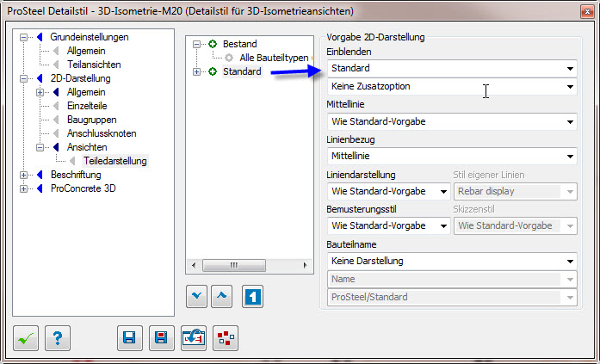The height and width of the screenshot is (364, 600).
Task: Collapse the Grundeinstellungen tree node
Action: [24, 38]
